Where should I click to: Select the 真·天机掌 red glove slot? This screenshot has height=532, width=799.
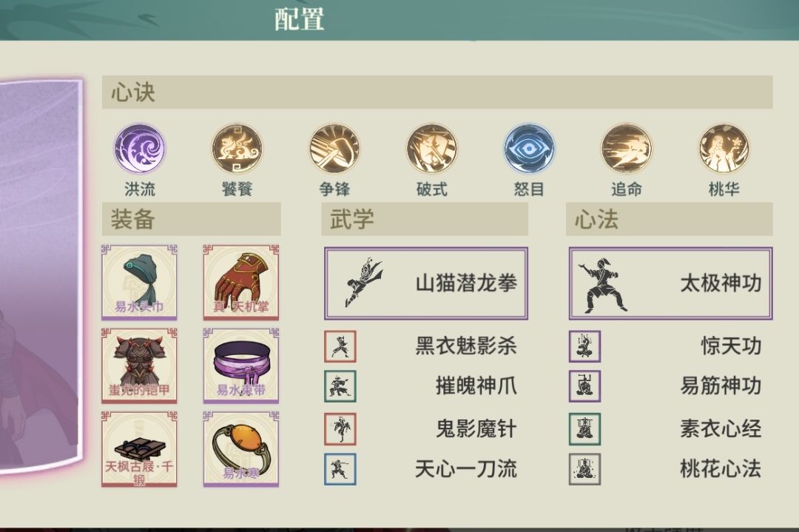point(241,283)
